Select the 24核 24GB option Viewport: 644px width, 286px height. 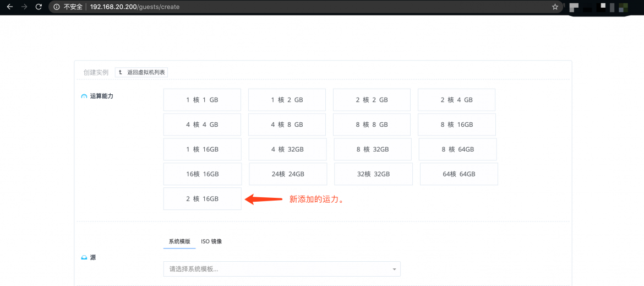288,174
